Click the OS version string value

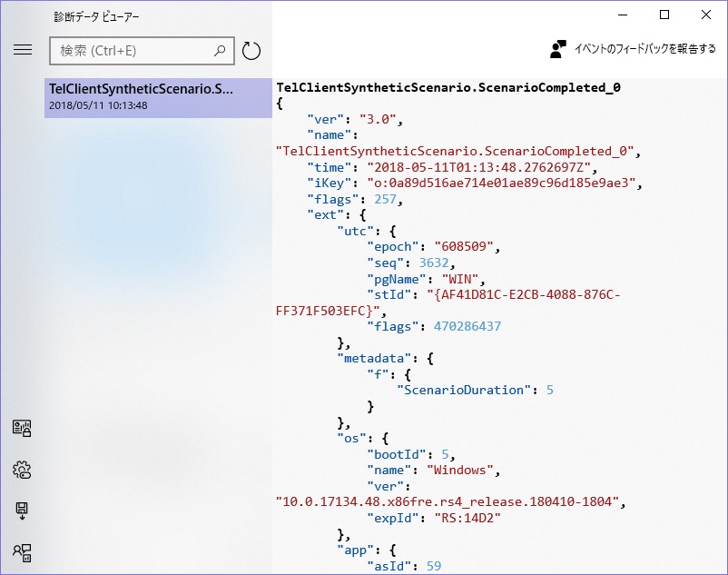point(448,502)
